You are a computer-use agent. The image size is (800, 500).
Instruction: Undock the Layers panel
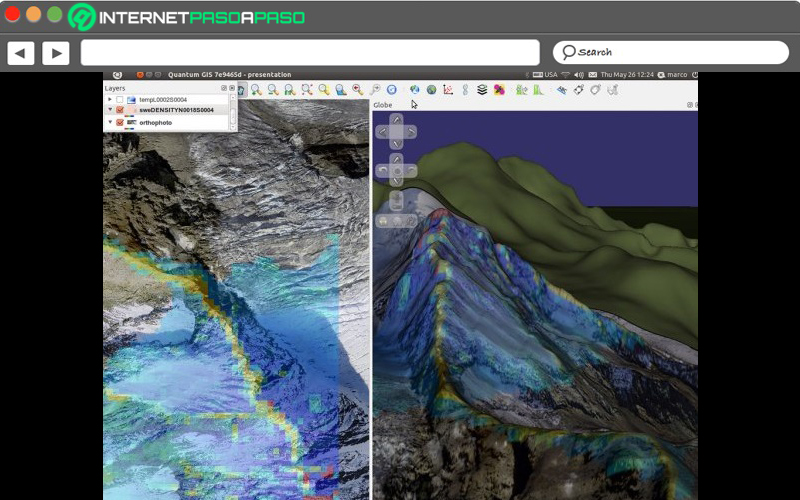coord(223,88)
